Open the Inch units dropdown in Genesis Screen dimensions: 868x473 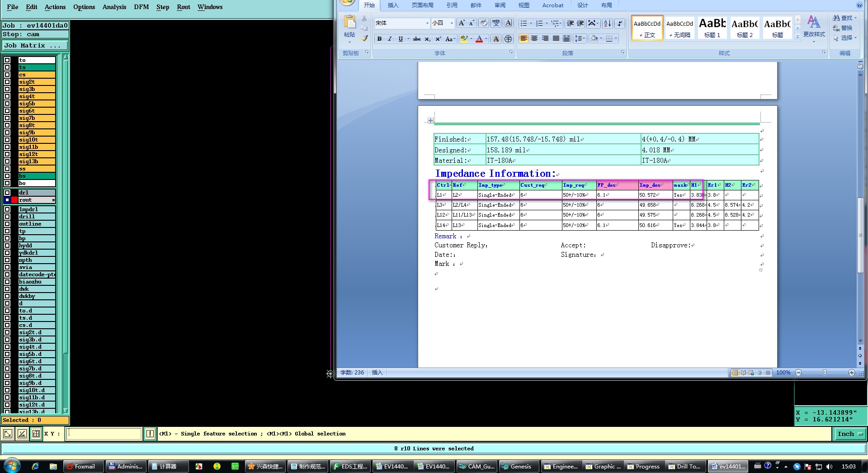[x=850, y=434]
